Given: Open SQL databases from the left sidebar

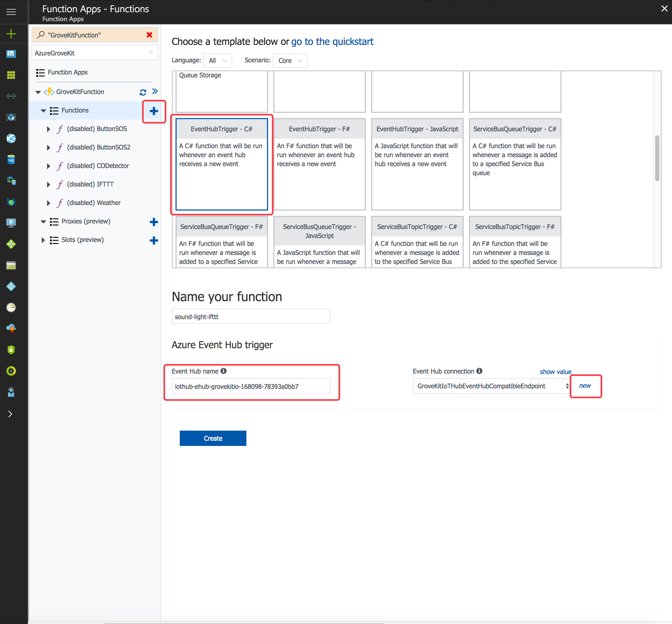Looking at the screenshot, I should [11, 160].
